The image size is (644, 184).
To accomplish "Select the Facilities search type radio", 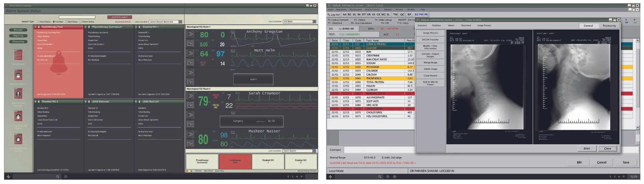I will click(x=54, y=22).
